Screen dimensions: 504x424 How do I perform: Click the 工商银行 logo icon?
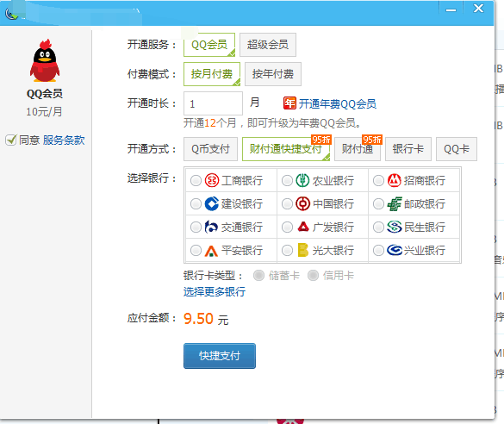(212, 180)
